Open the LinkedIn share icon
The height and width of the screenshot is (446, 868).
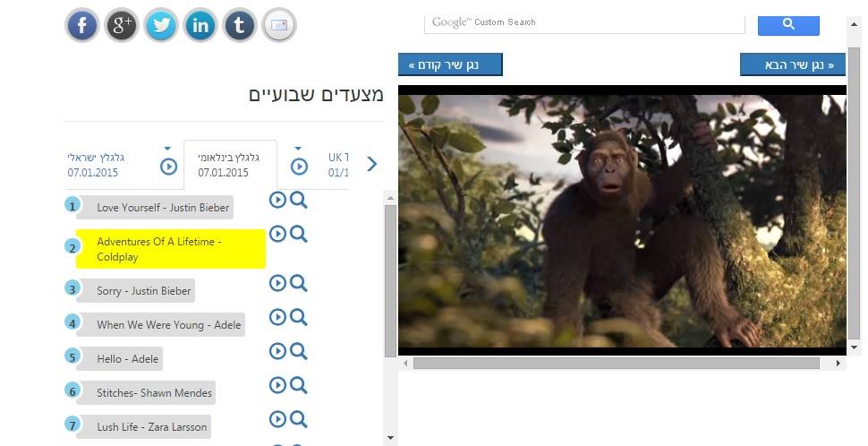200,25
